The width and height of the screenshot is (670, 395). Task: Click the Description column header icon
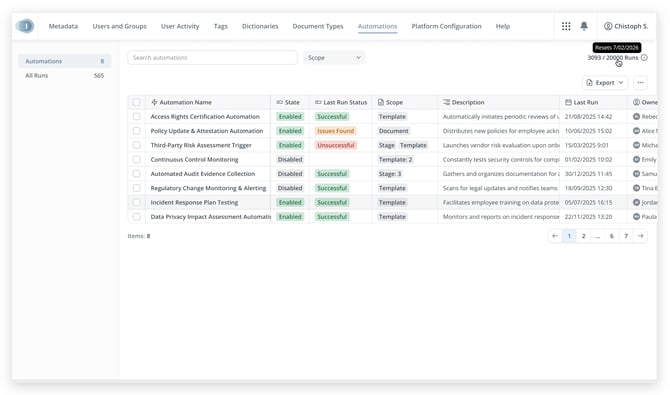(447, 102)
